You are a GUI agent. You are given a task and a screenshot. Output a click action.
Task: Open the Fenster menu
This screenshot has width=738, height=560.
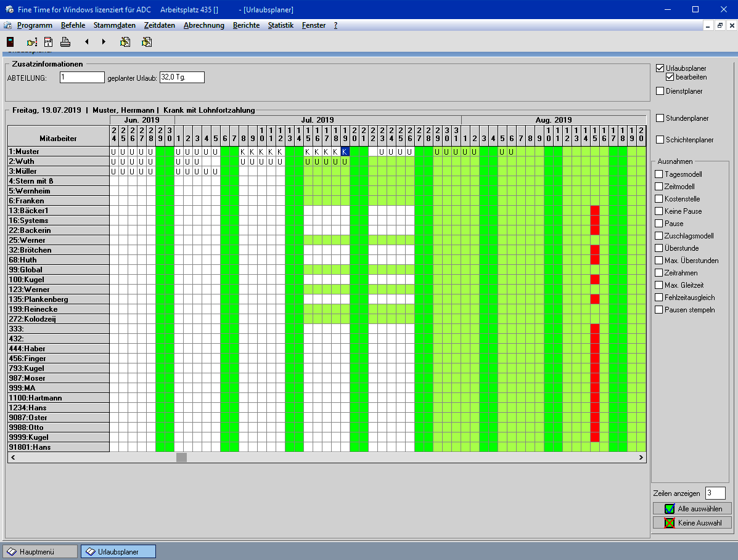pos(313,25)
